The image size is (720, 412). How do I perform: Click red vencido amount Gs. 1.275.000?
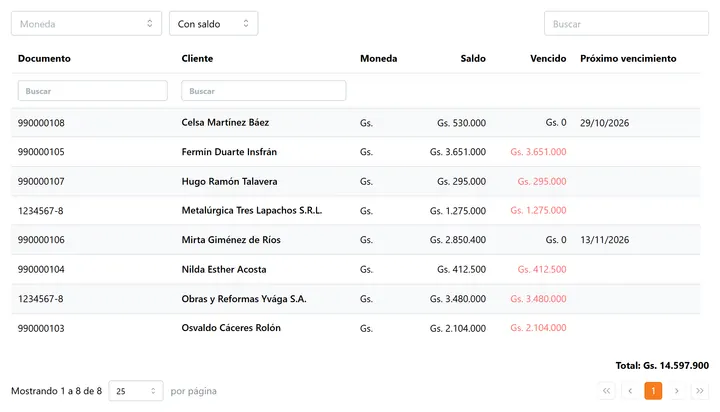(538, 210)
